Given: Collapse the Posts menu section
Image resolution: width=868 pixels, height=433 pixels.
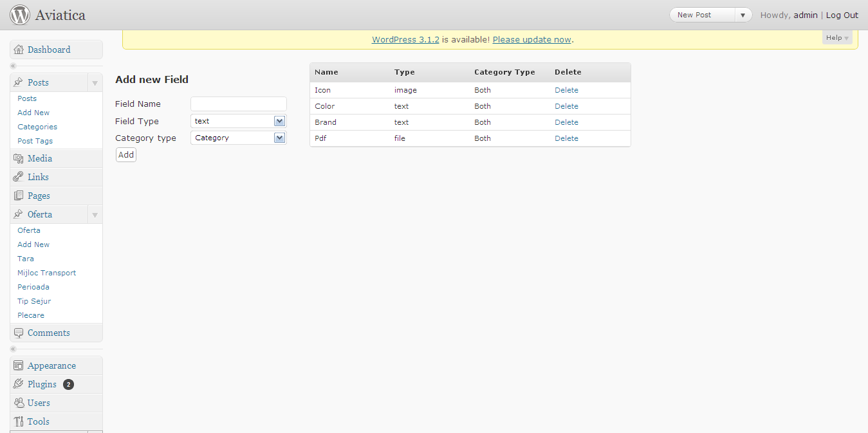Looking at the screenshot, I should (95, 83).
